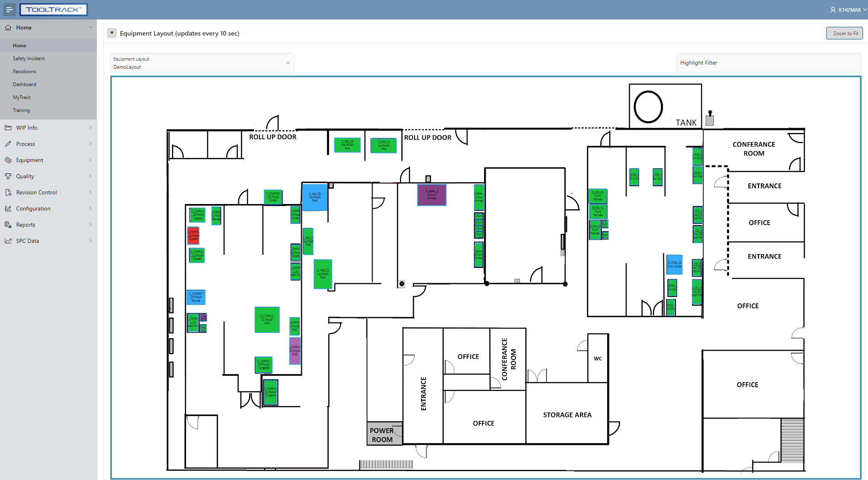The width and height of the screenshot is (868, 480).
Task: Navigate to the Dashboard menu item
Action: click(24, 84)
